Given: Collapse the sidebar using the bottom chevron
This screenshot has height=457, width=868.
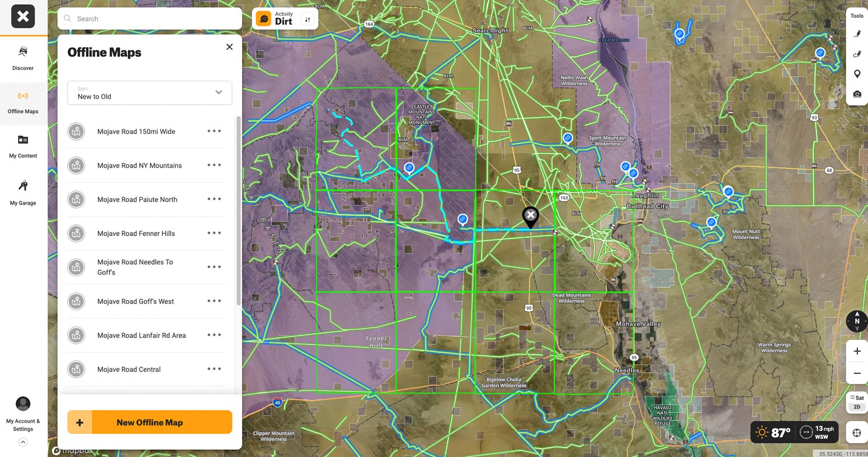Looking at the screenshot, I should coord(23,442).
